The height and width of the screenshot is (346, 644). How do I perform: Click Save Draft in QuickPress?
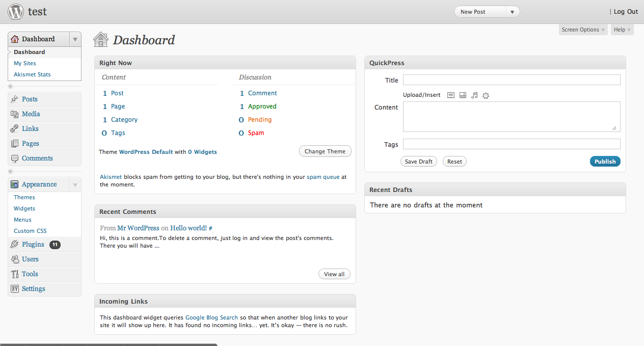coord(419,162)
